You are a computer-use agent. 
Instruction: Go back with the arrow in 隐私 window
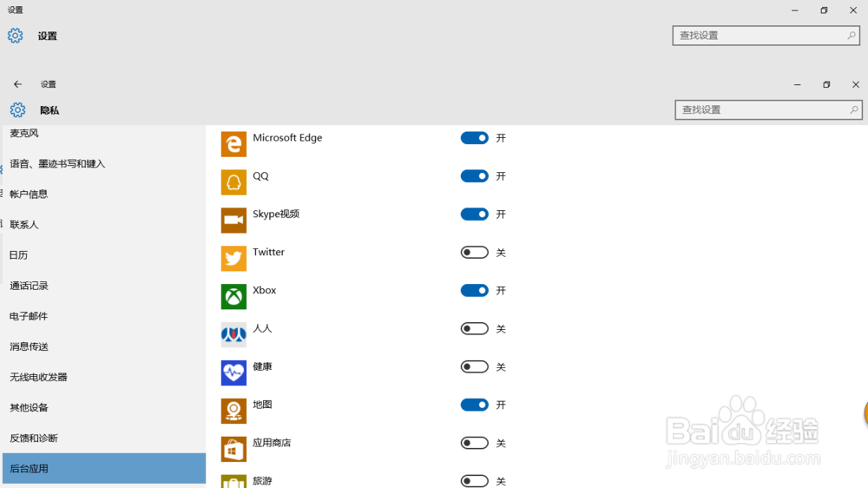pos(17,84)
